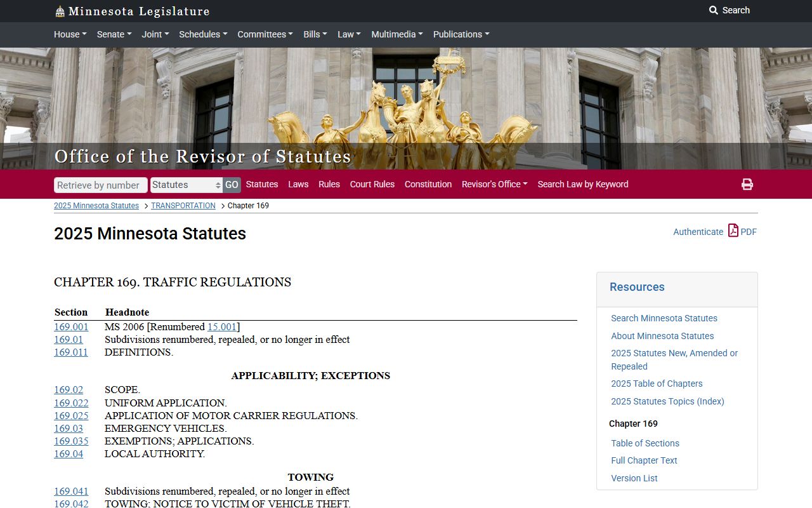This screenshot has height=508, width=812.
Task: Click the CHAPTER 169. TRAFFIC REGULATIONS heading
Action: click(173, 283)
